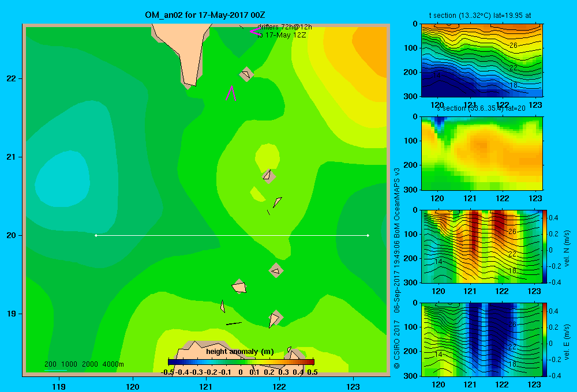Click the 26 contour label in the temperature section
Screen dimensions: 577x392
click(514, 45)
